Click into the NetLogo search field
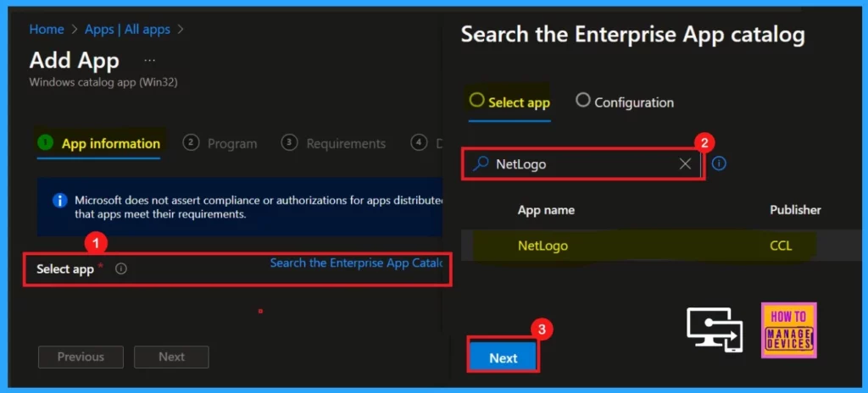The image size is (868, 393). click(x=581, y=163)
